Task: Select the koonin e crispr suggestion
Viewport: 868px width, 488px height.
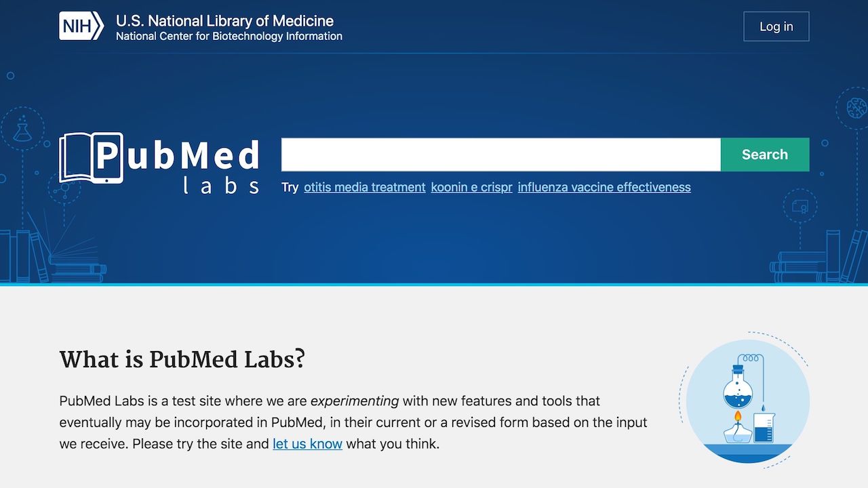Action: tap(471, 187)
